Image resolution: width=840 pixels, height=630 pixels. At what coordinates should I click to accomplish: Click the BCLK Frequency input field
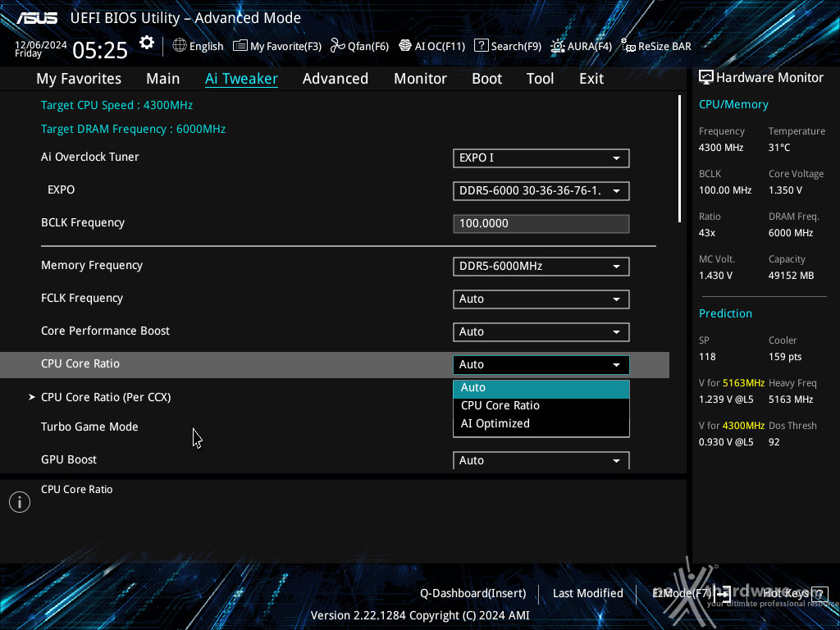coord(541,223)
